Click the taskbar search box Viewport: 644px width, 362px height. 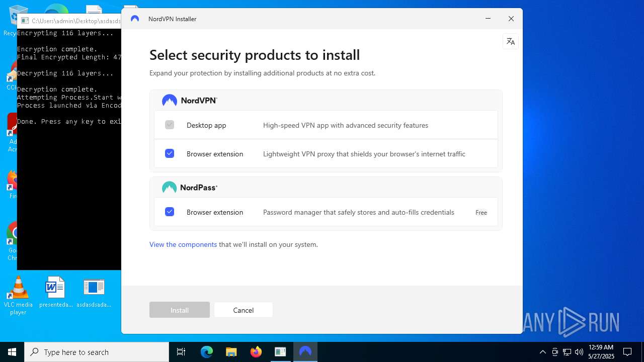click(x=97, y=352)
